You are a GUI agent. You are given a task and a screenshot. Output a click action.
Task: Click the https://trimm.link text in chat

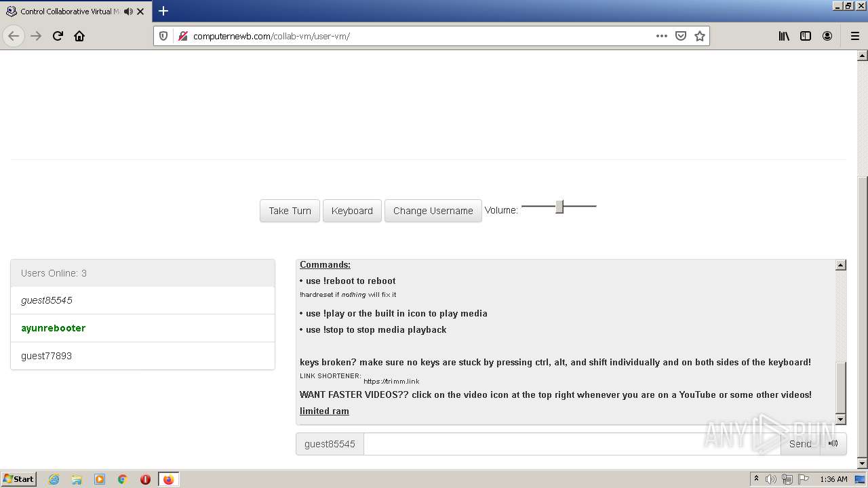(391, 381)
